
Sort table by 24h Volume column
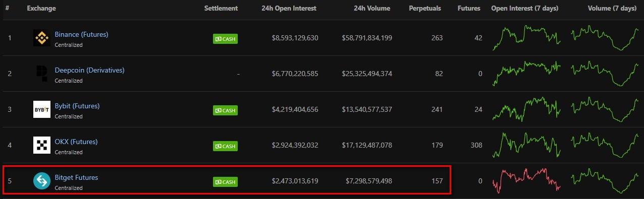pos(372,9)
